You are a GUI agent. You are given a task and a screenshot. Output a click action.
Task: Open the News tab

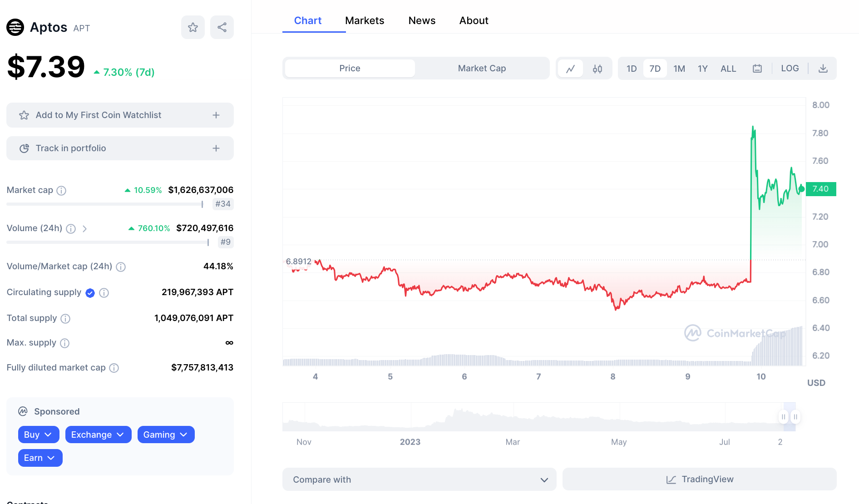(422, 20)
